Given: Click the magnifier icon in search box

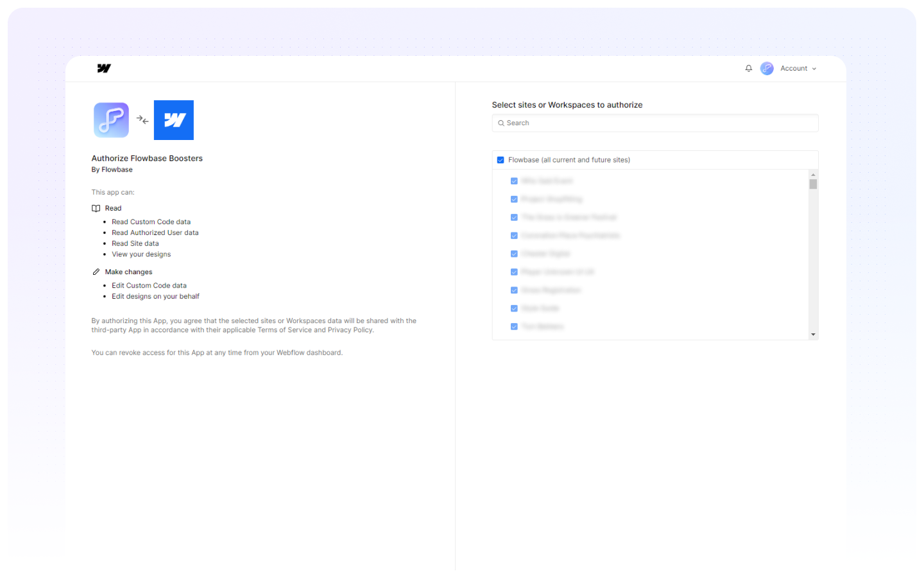Looking at the screenshot, I should coord(501,123).
